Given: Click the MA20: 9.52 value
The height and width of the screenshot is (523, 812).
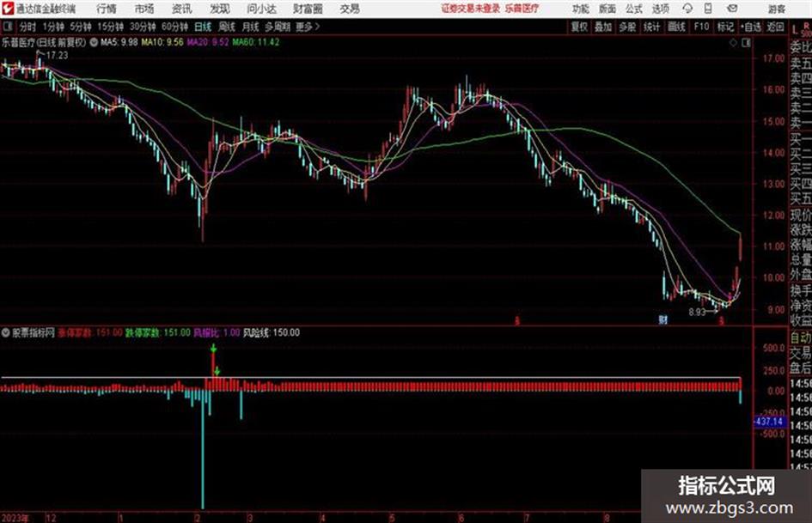Looking at the screenshot, I should tap(208, 42).
